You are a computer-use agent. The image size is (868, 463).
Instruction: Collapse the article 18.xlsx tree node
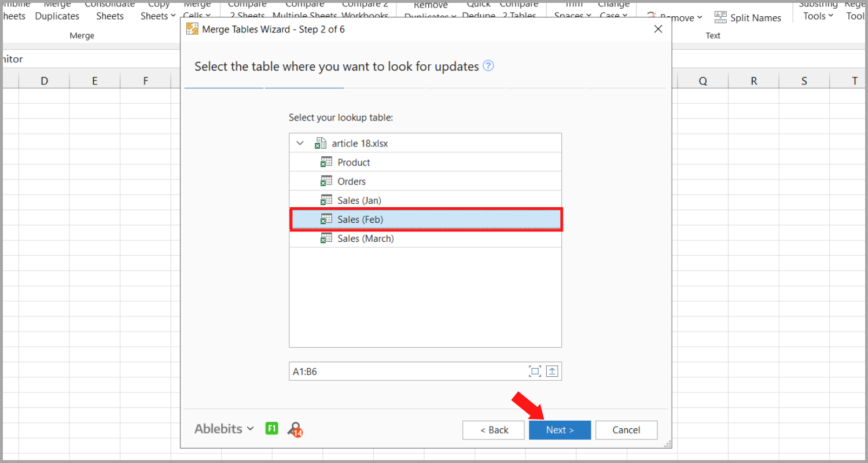click(x=300, y=144)
